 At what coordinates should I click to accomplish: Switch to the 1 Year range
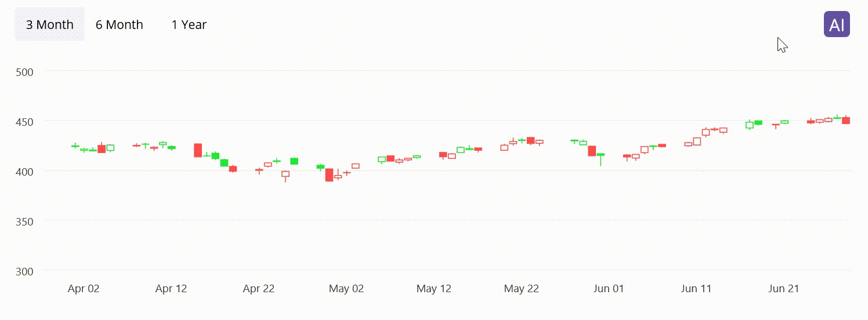coord(189,24)
